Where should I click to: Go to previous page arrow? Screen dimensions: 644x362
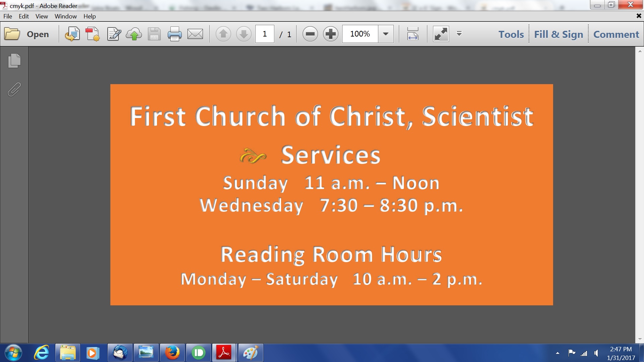coord(223,34)
